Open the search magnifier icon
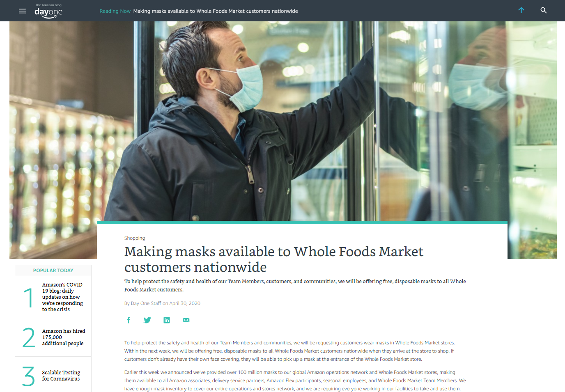Viewport: 565px width, 392px height. pos(543,10)
